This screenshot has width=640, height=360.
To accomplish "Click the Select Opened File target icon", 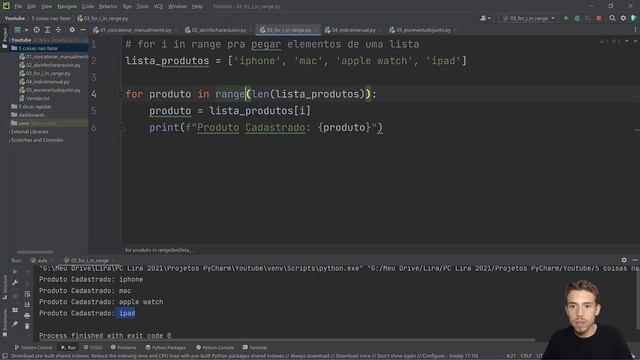I will pos(37,30).
